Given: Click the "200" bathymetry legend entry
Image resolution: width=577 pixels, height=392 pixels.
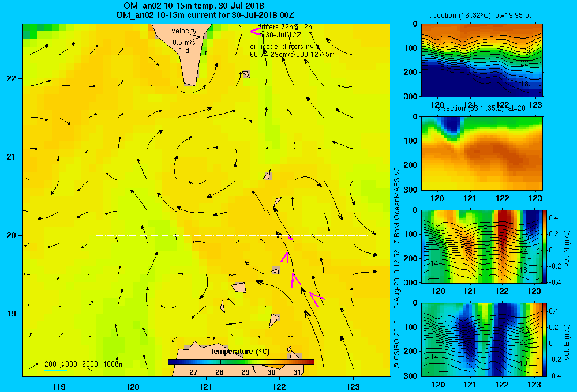Looking at the screenshot, I should coord(50,364).
